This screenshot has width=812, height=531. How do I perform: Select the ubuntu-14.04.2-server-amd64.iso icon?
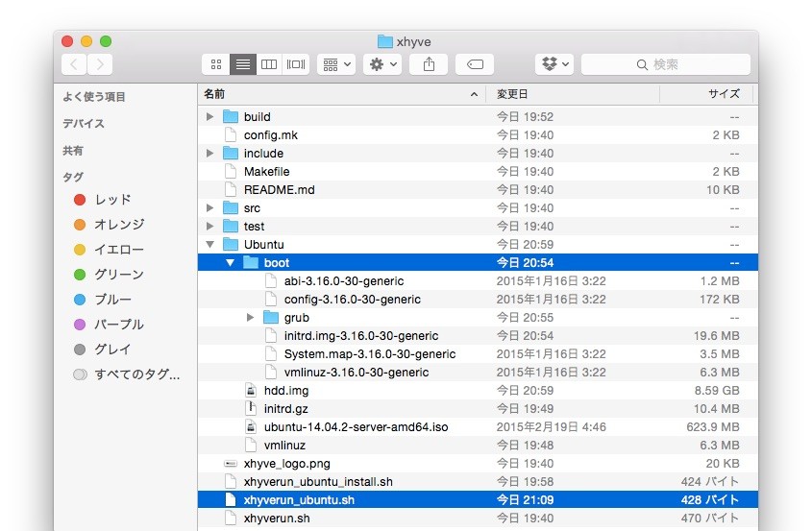coord(251,427)
